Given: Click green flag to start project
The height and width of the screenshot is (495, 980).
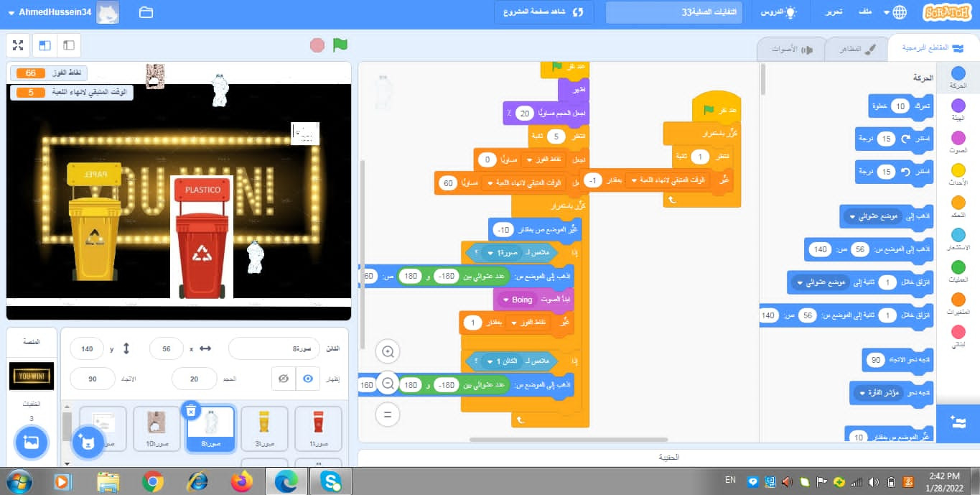Looking at the screenshot, I should pos(340,45).
